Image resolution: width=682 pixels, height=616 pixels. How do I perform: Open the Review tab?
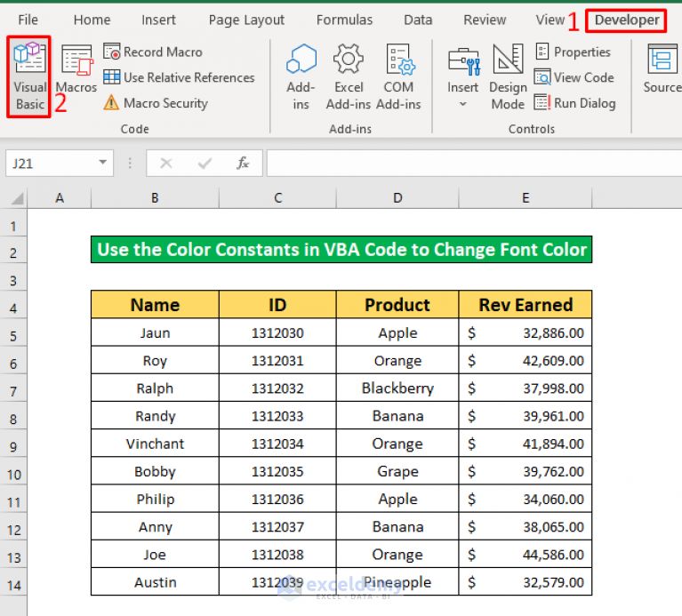(485, 20)
